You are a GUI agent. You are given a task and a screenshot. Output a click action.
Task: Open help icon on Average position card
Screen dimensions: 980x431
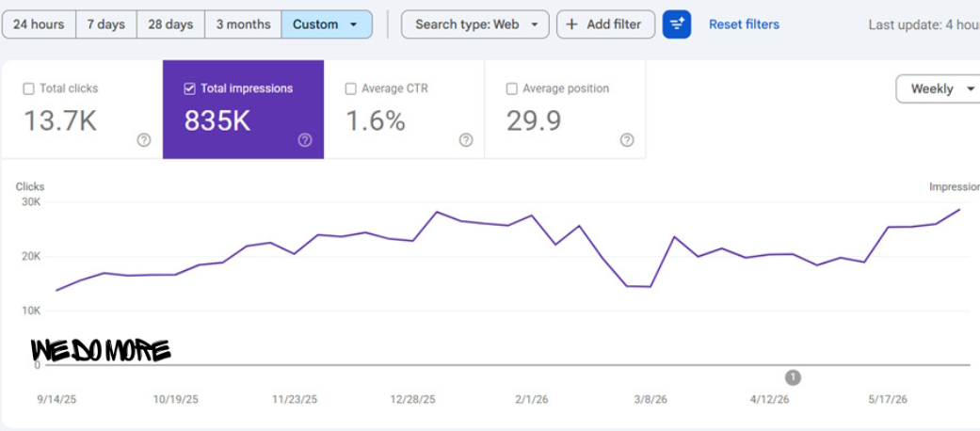(x=627, y=140)
